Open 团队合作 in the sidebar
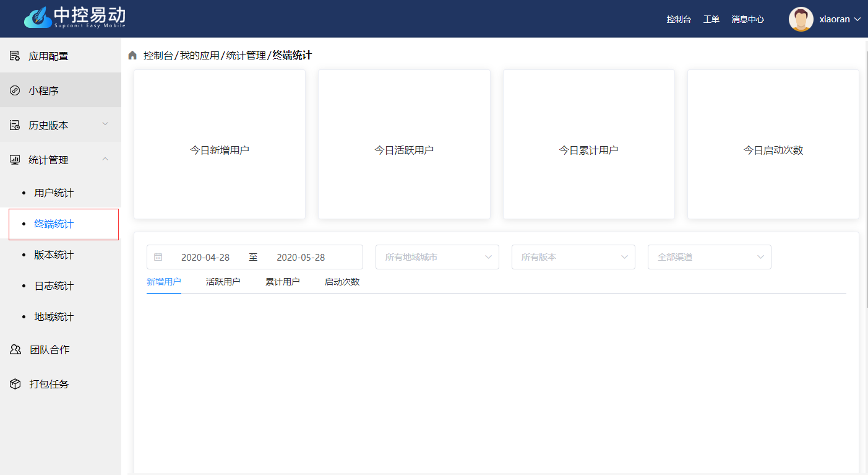The height and width of the screenshot is (475, 868). click(x=61, y=349)
